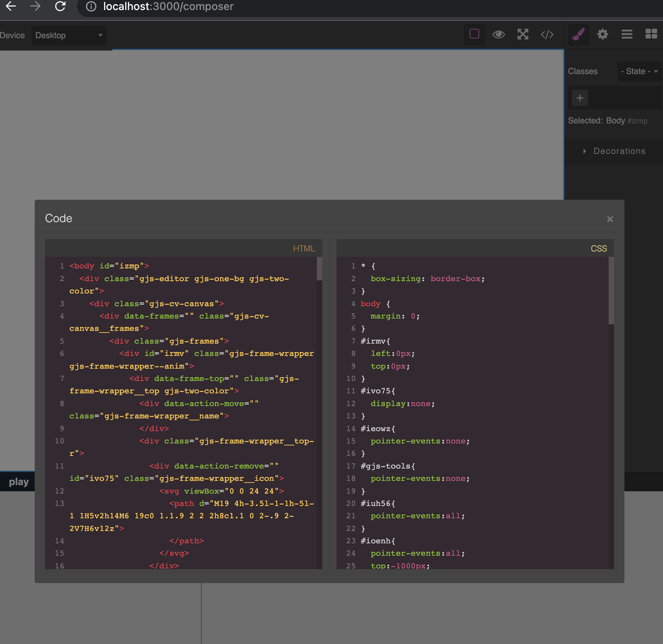The height and width of the screenshot is (644, 663).
Task: Open the Blocks panel grid icon
Action: click(651, 34)
